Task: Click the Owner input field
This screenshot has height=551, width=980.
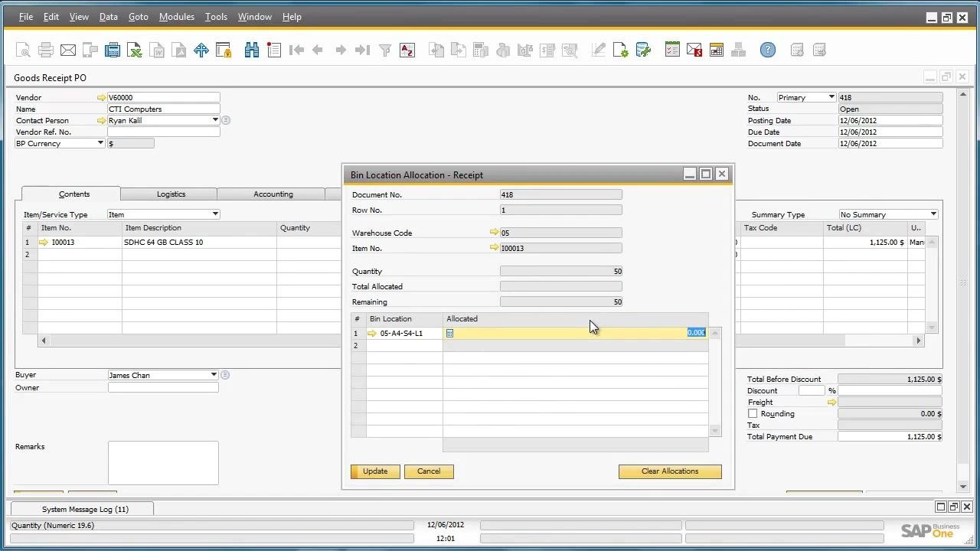Action: pos(163,387)
